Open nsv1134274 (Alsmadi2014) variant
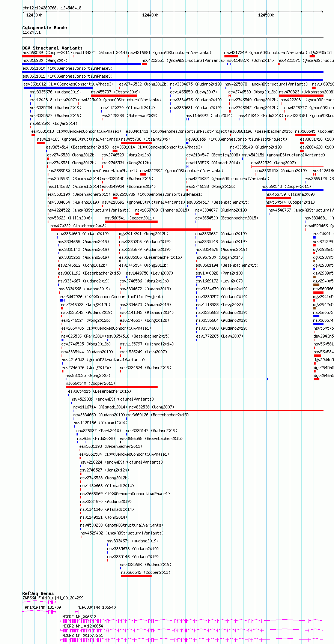Screen dimensions: 334x644 click(100, 53)
